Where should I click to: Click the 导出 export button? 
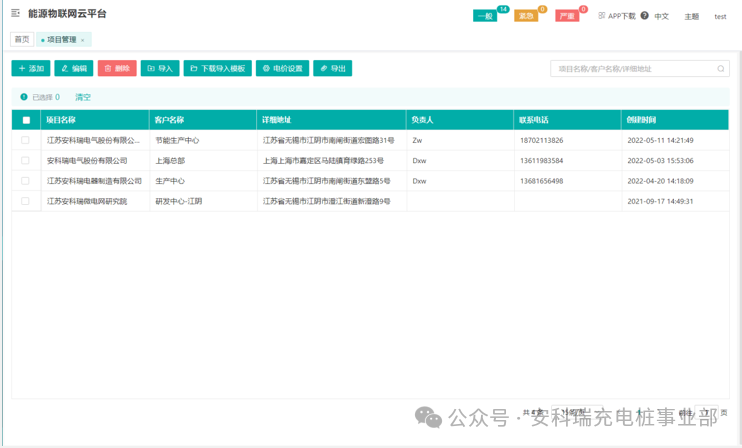pyautogui.click(x=333, y=68)
